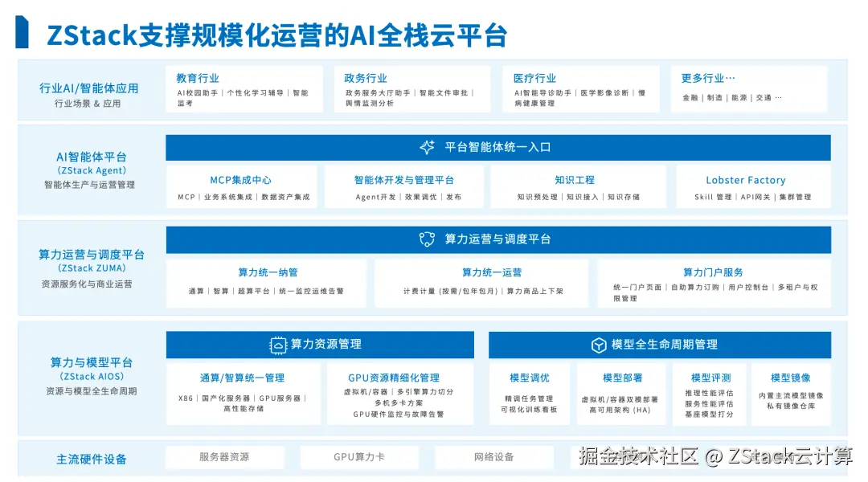Click the 通算/智算统一管理 title
The width and height of the screenshot is (868, 482).
point(243,378)
